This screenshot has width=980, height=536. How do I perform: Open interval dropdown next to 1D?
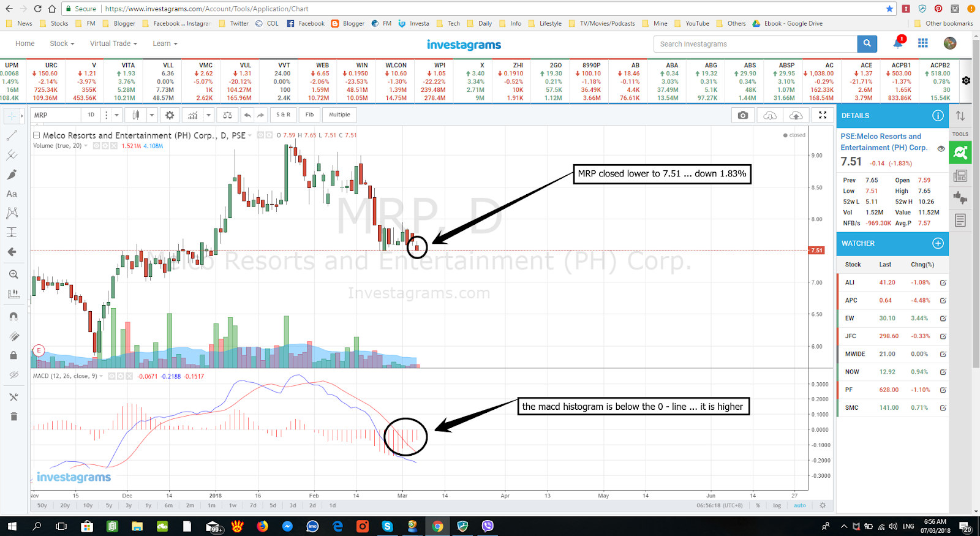pos(116,115)
